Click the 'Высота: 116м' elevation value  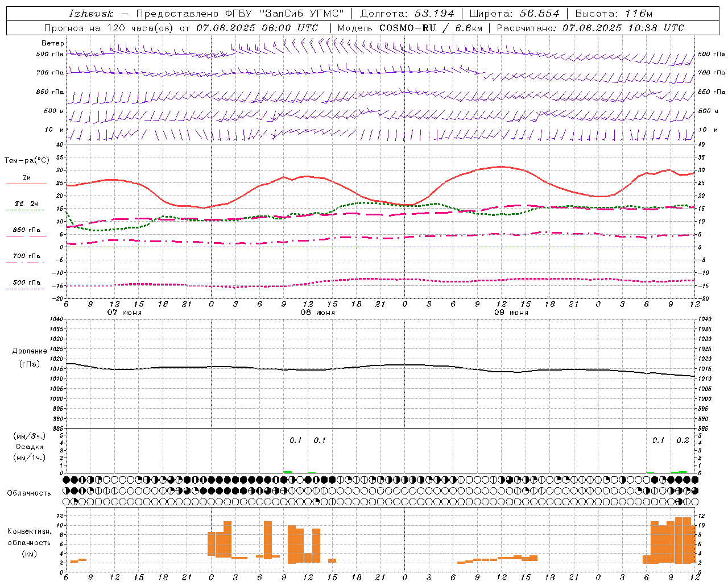click(614, 14)
